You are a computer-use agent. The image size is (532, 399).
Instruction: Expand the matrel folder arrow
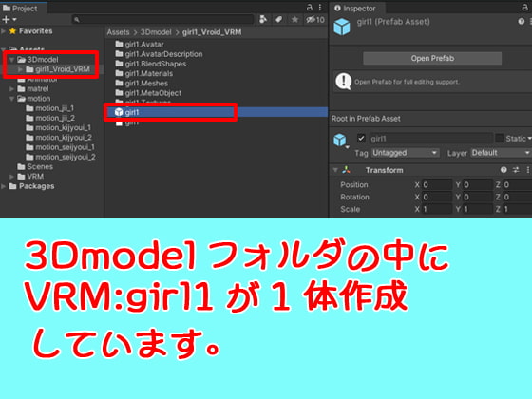coord(11,89)
